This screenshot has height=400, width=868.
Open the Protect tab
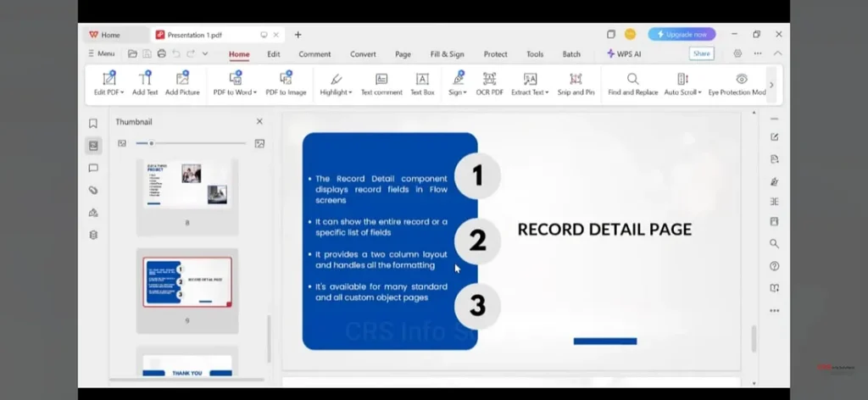point(495,54)
